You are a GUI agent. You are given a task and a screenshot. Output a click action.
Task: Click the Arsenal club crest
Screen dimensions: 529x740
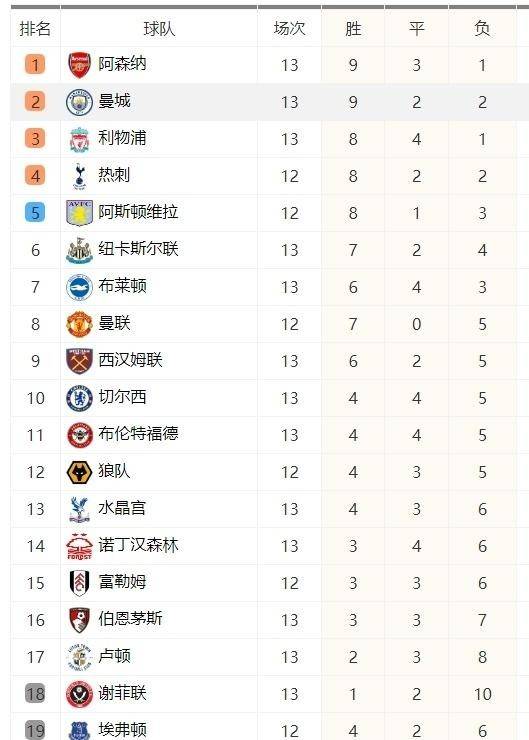tap(79, 65)
